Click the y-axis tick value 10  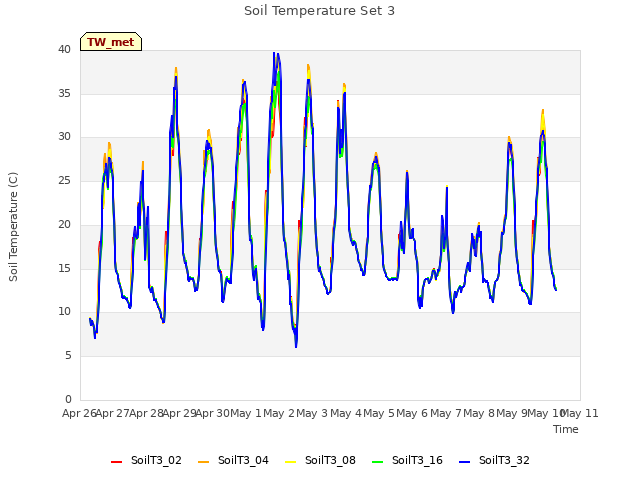64,312
